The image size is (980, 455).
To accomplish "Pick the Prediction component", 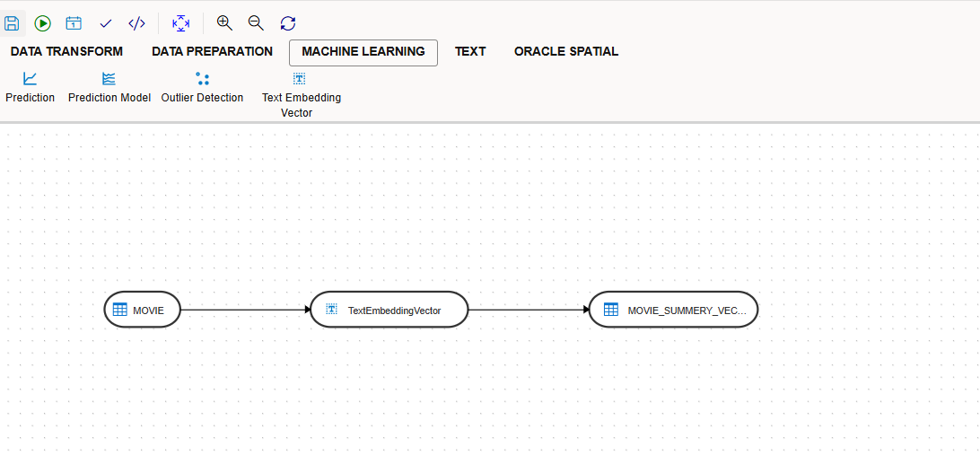I will 30,87.
